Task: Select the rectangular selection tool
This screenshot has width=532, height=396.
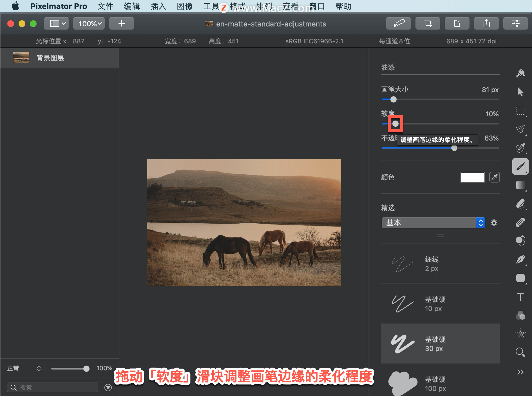Action: click(520, 111)
